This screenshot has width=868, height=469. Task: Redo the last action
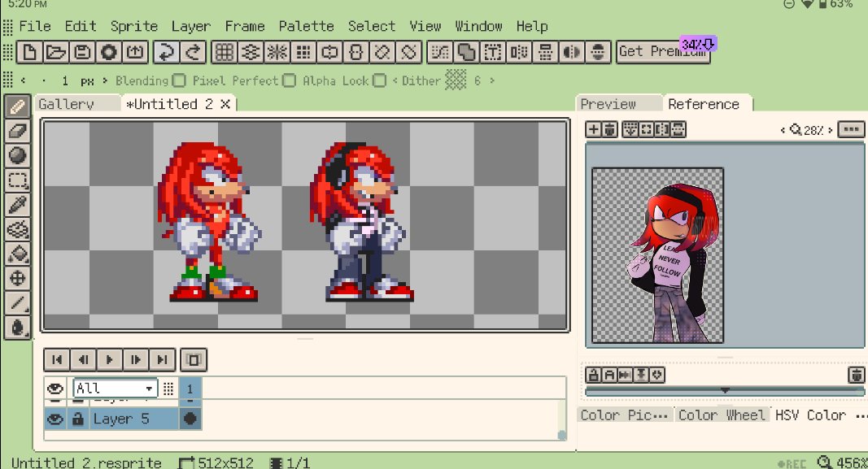(x=193, y=53)
